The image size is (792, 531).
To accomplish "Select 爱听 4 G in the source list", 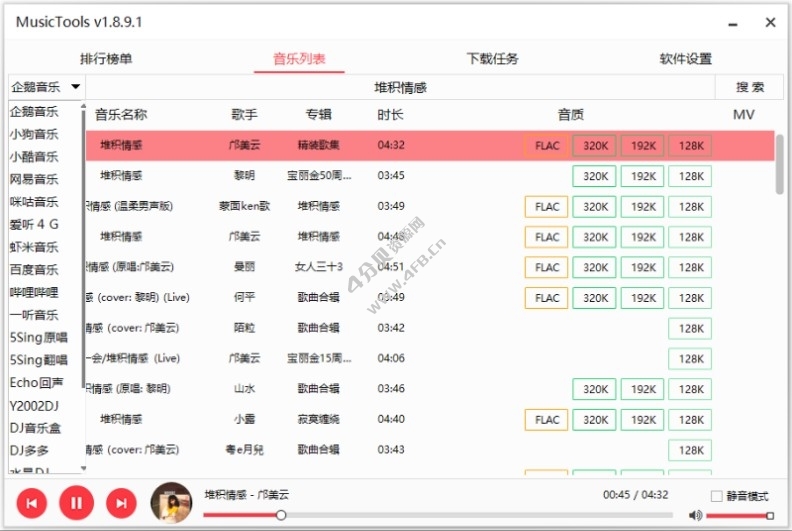I will pyautogui.click(x=34, y=224).
